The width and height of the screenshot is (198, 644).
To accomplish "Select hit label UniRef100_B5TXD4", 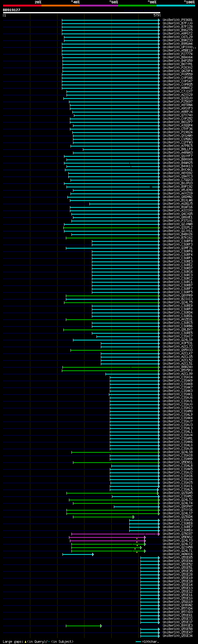I will coord(178,609).
